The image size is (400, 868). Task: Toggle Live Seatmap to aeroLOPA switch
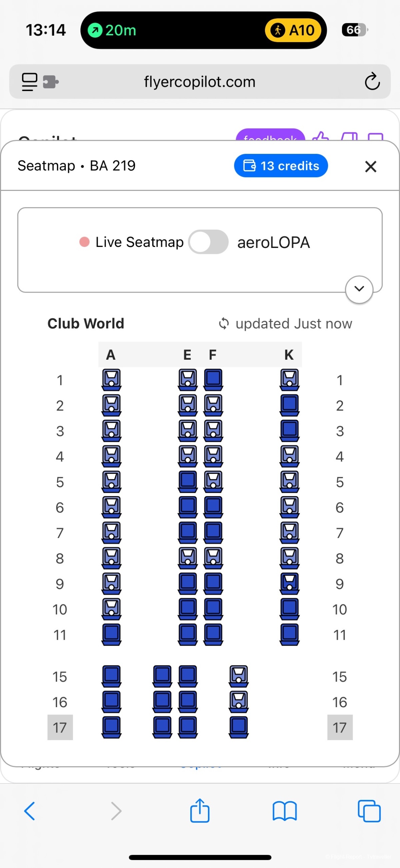tap(208, 242)
